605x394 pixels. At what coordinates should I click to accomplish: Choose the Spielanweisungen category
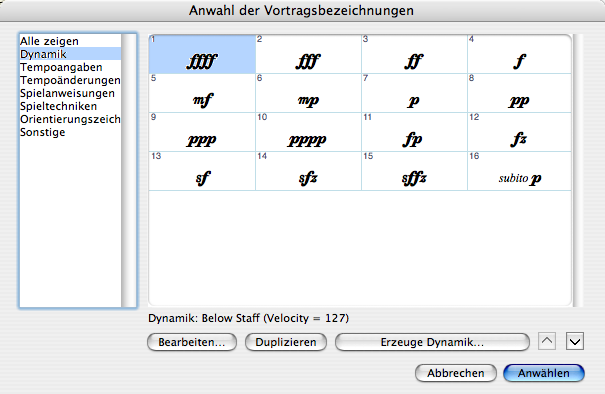(x=70, y=93)
